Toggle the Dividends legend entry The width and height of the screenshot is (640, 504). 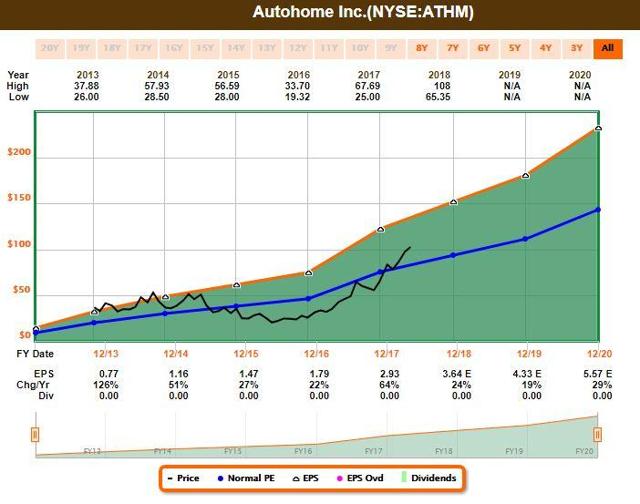coord(428,478)
